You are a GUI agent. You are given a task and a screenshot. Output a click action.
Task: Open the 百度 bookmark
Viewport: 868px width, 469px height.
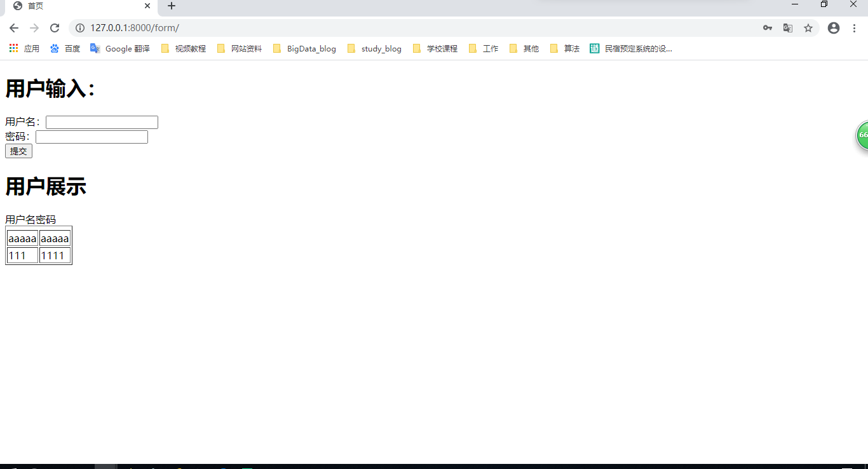click(x=65, y=48)
